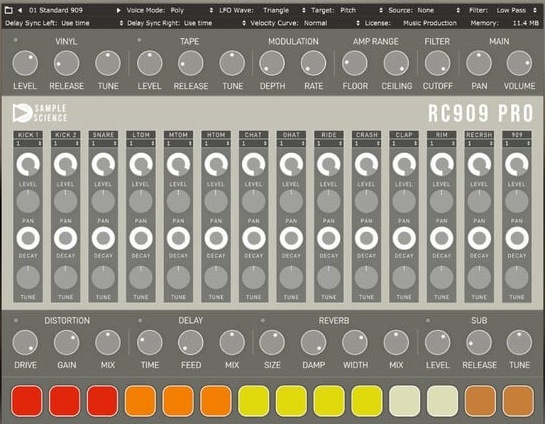Viewport: 545px width, 424px height.
Task: Click the Reverb Size knob
Action: pyautogui.click(x=272, y=343)
